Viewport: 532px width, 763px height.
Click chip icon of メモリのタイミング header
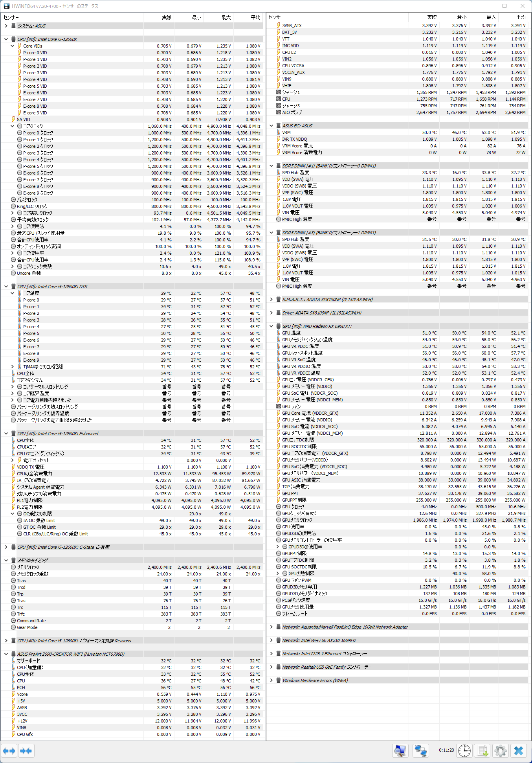tap(13, 560)
